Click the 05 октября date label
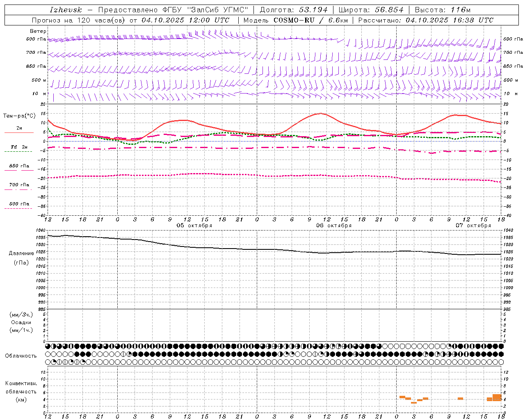Viewport: 525px width, 420px height. tap(194, 225)
